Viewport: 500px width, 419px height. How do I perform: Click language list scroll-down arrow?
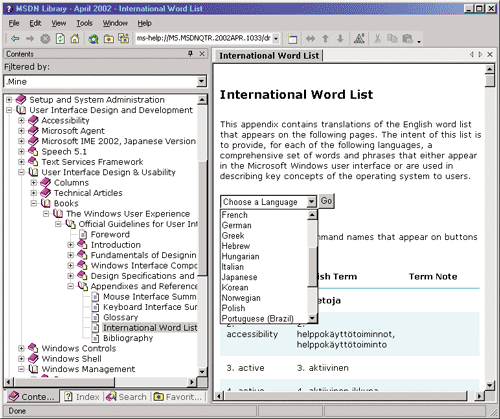pos(312,318)
